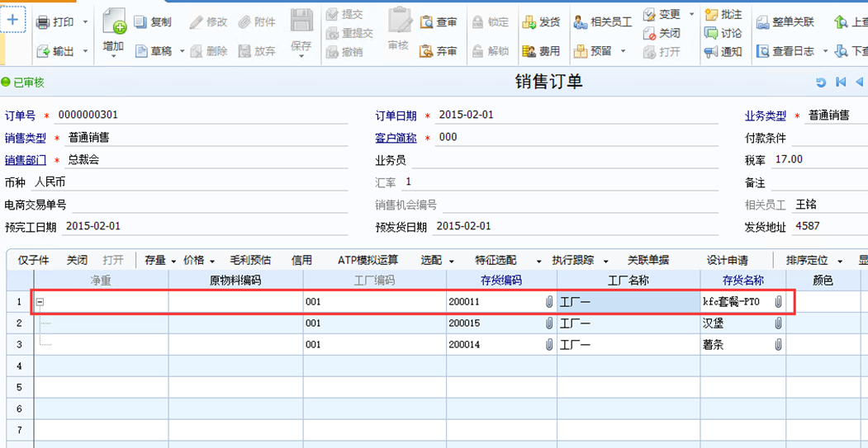Open the 查看日志 log viewer
Screen dimensions: 868x448
[785, 51]
